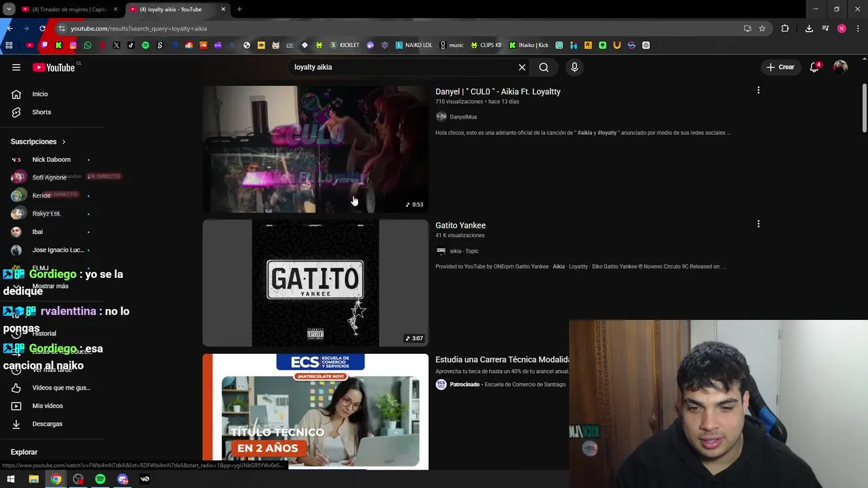Screen dimensions: 868x488
Task: Close the 'loyalty aikia - YouTube' tab
Action: [223, 9]
